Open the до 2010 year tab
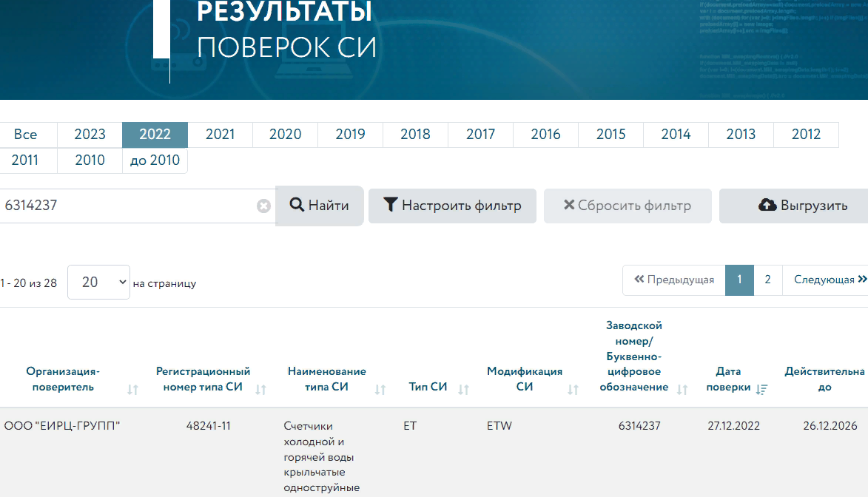 coord(155,160)
